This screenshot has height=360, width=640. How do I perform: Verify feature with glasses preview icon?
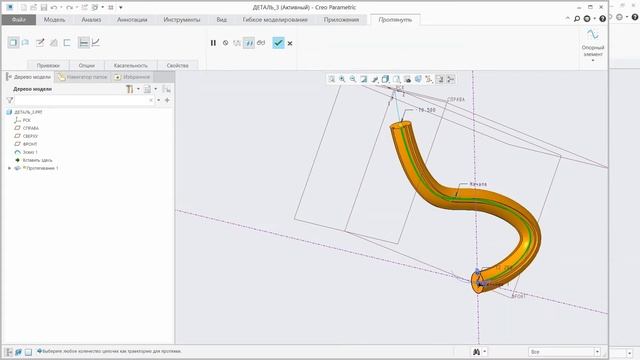pos(261,43)
